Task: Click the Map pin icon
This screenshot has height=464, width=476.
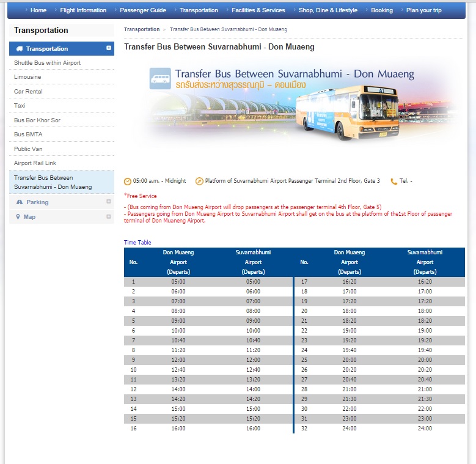Action: click(18, 216)
